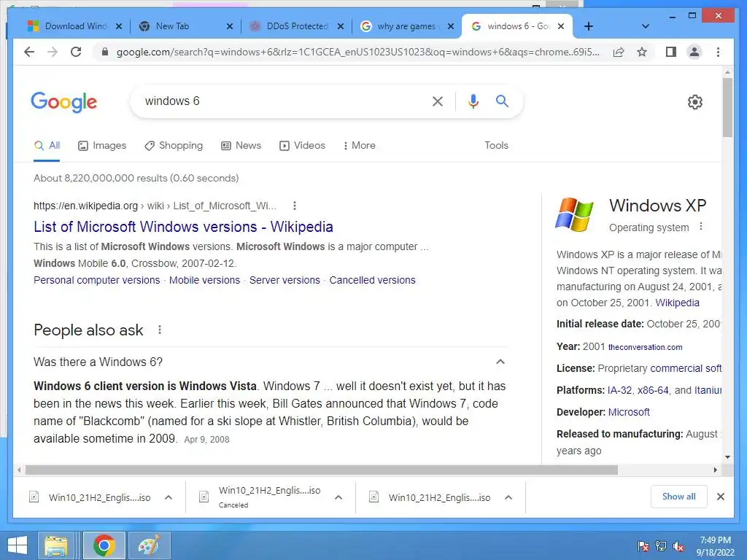Open a new browser tab
Viewport: 747px width, 560px height.
(x=589, y=26)
